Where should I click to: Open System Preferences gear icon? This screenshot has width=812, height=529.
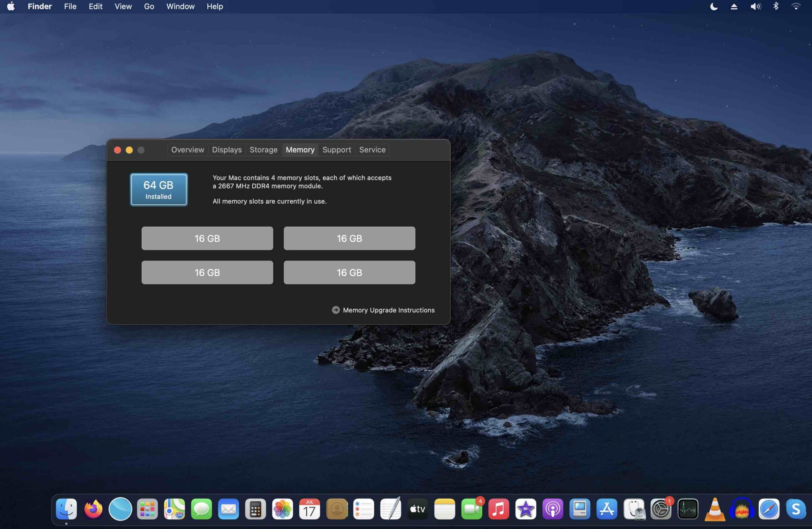(661, 509)
